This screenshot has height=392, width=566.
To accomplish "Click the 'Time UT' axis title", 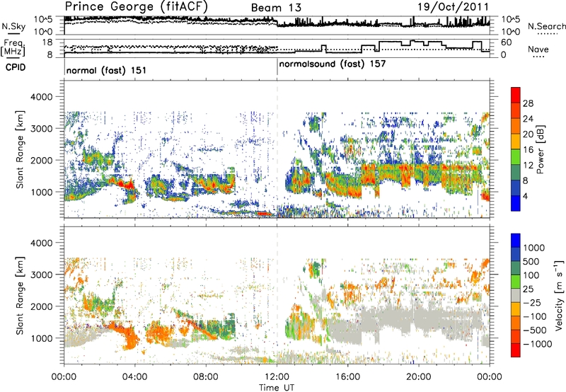I will [x=277, y=388].
